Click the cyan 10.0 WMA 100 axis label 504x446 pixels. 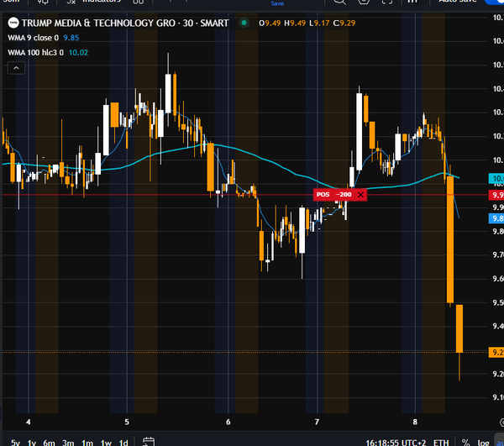[x=496, y=178]
